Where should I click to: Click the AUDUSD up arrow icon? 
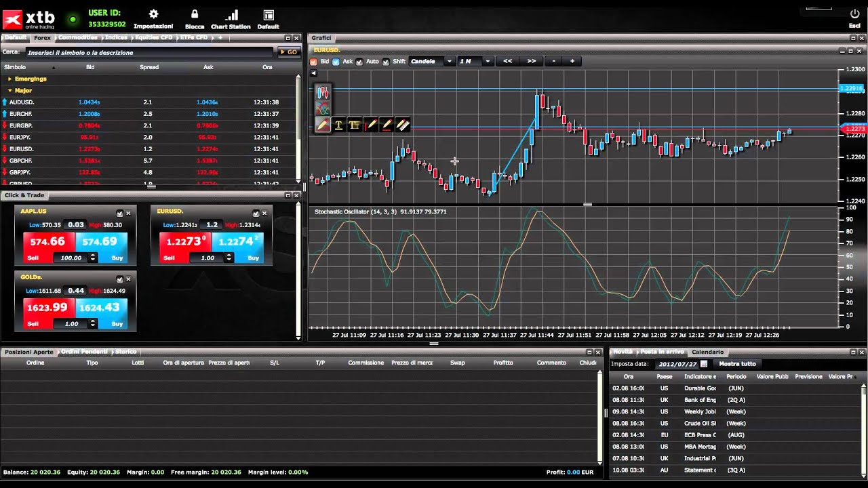5,102
